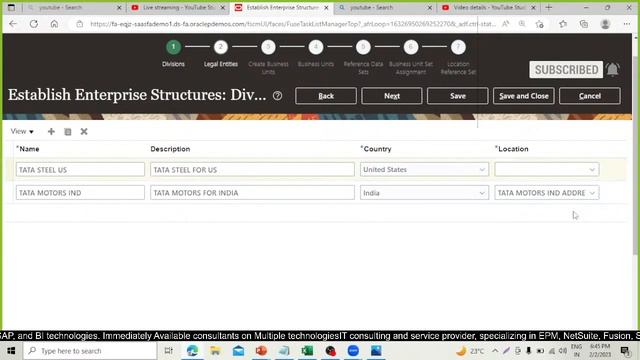Viewport: 640px width, 360px height.
Task: Open the browser profile avatar
Action: 605,24
